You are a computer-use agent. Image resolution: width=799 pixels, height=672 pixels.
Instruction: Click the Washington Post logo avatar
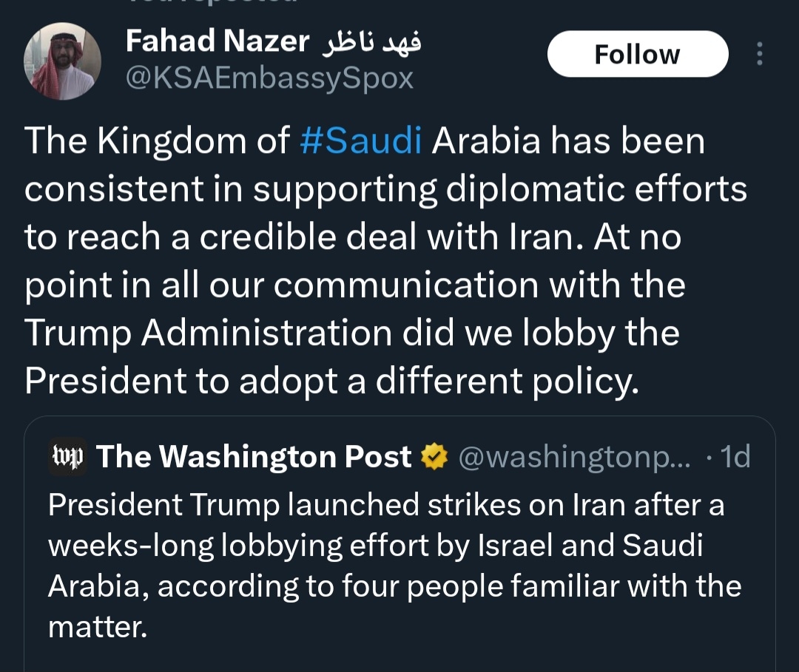67,458
